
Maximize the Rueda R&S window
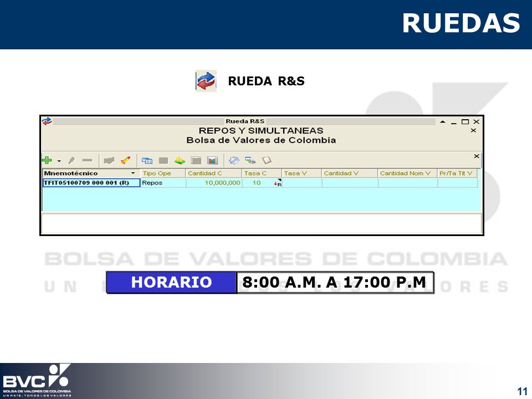[465, 121]
